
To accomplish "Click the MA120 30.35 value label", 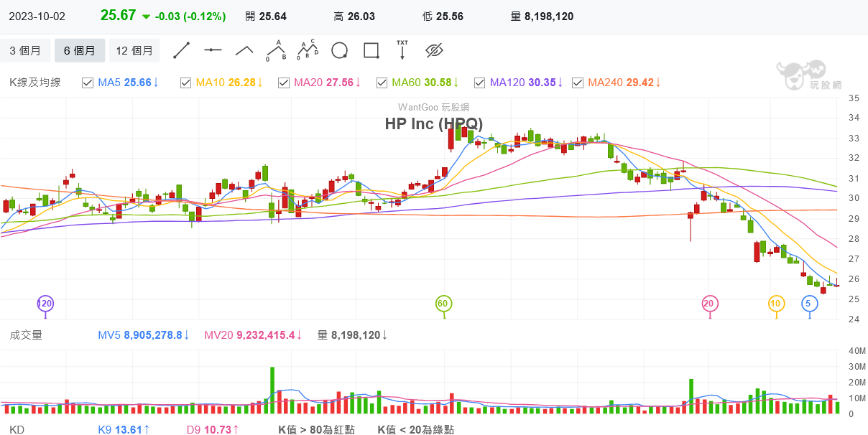I will (x=526, y=83).
